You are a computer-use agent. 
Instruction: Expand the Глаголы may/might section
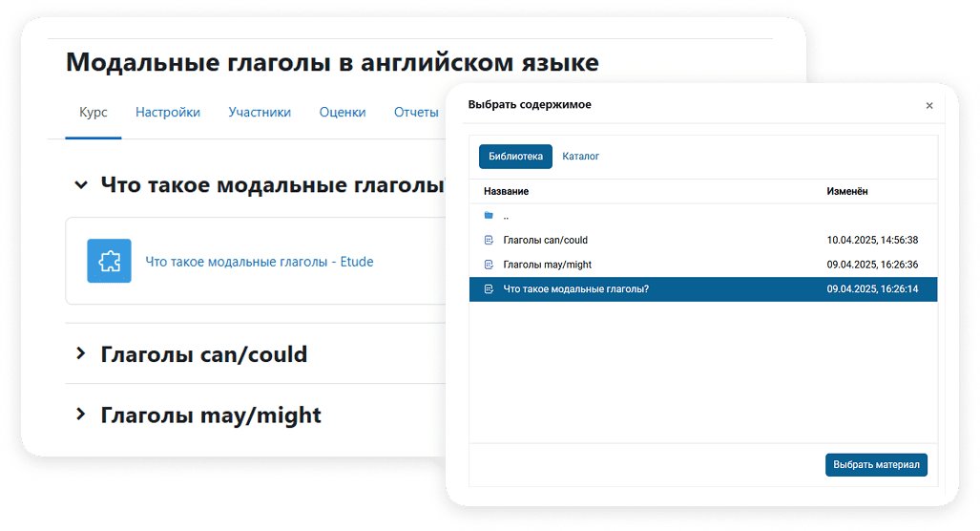81,415
